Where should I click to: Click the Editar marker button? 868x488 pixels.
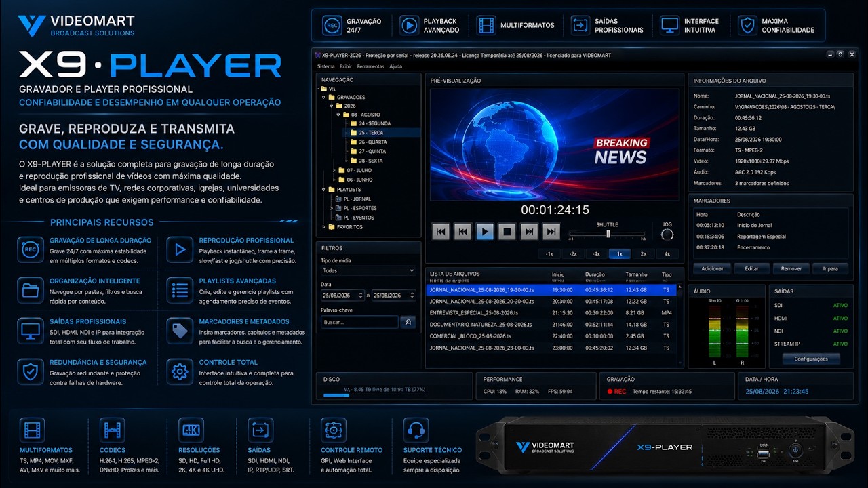pyautogui.click(x=752, y=269)
